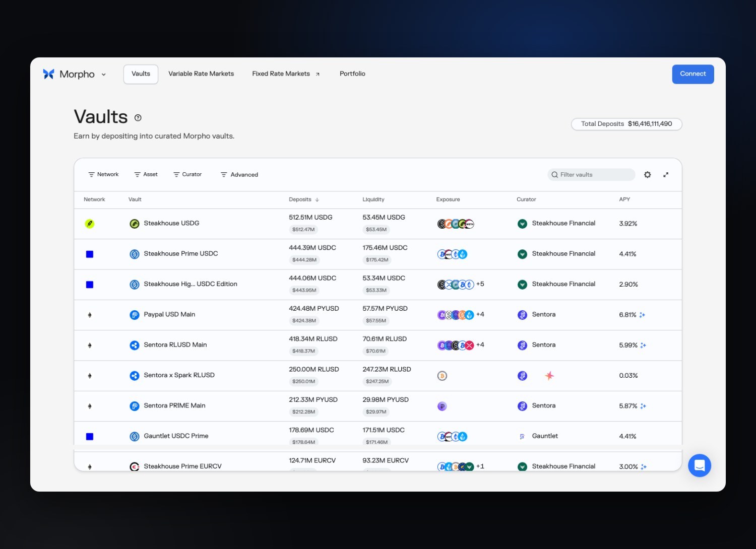Expand the +4 exposure list in Sentora RLUSD Main row
The image size is (756, 549).
[x=480, y=345]
